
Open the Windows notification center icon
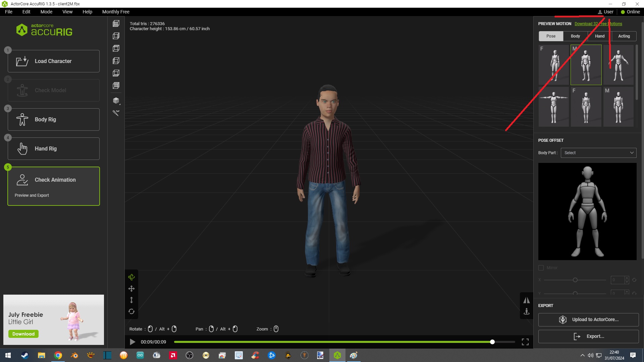click(633, 355)
